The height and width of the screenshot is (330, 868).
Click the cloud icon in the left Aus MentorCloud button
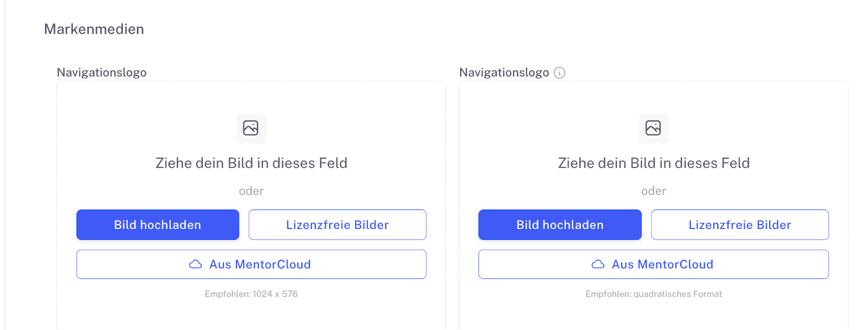195,264
